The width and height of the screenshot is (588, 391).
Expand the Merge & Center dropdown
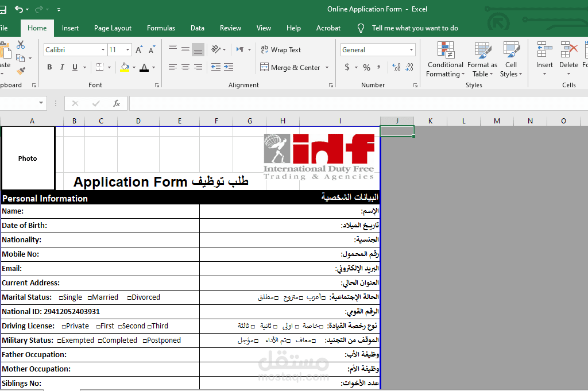[327, 67]
